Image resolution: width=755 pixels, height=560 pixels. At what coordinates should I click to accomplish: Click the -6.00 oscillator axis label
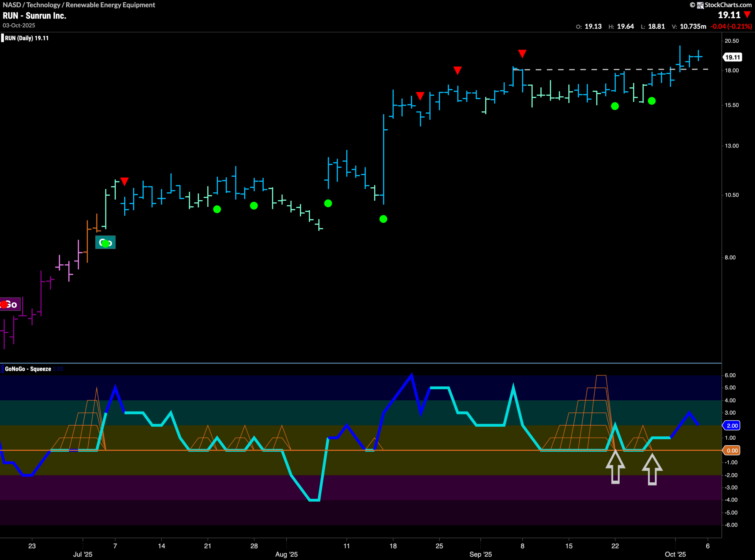pyautogui.click(x=731, y=525)
